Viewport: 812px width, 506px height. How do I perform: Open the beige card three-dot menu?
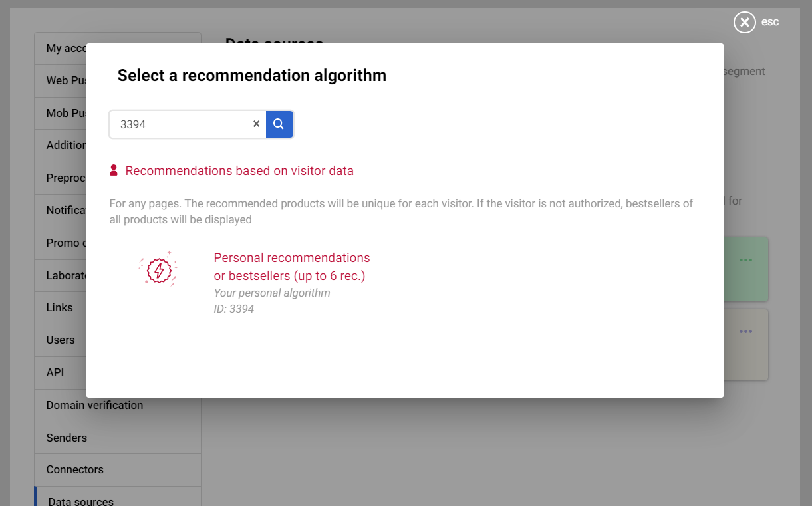[745, 332]
